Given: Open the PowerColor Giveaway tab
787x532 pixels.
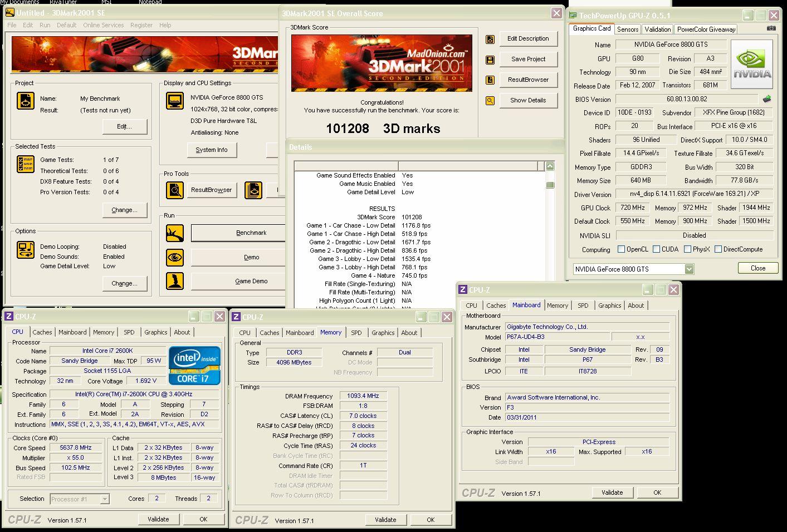Looking at the screenshot, I should click(706, 29).
